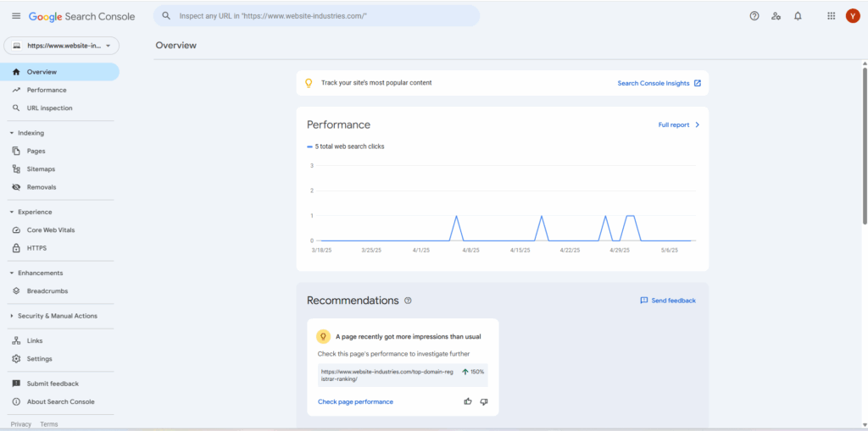This screenshot has width=868, height=431.
Task: Click the thumbs down on recommendation
Action: tap(484, 401)
